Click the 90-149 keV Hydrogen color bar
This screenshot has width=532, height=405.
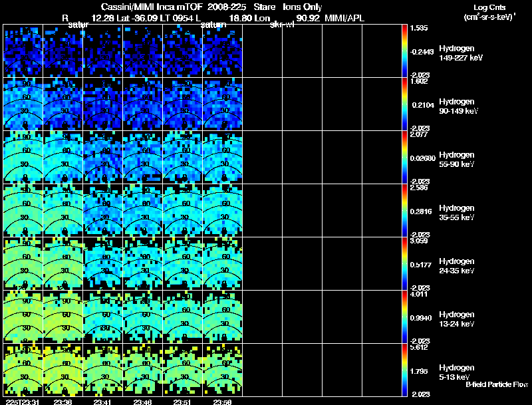pyautogui.click(x=405, y=104)
